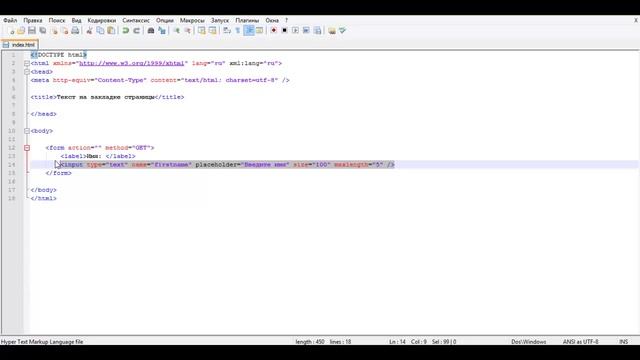
Task: Click the icon right of indent guide
Action: (x=259, y=31)
